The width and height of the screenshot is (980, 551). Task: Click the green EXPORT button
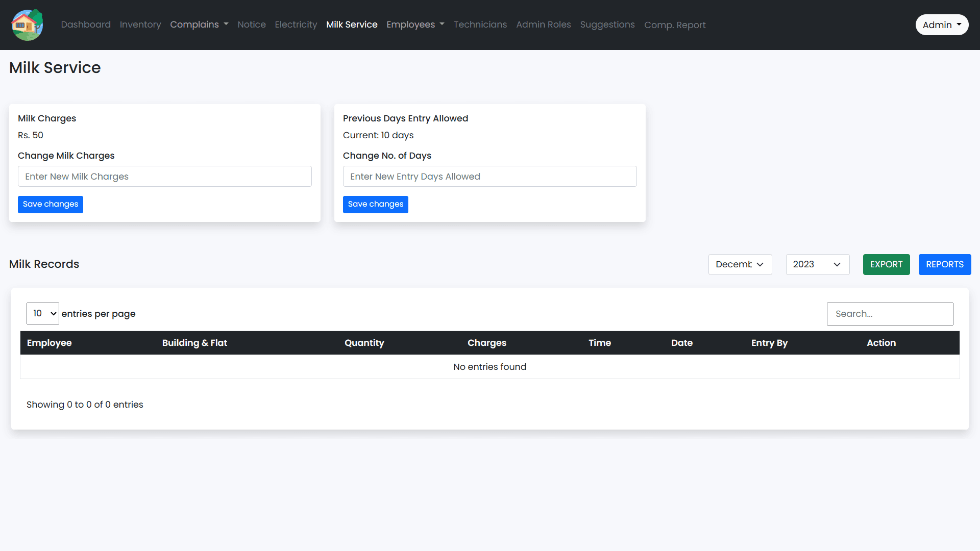tap(886, 264)
